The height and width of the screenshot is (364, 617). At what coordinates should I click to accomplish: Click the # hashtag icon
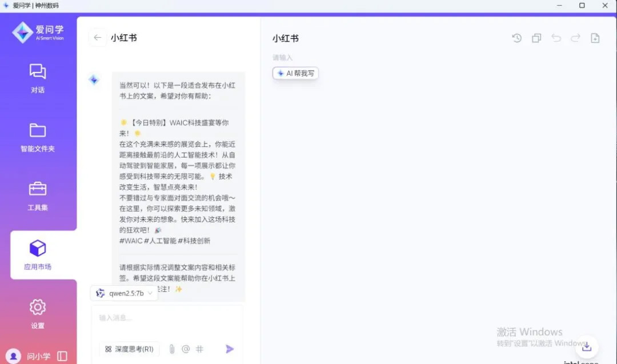199,349
